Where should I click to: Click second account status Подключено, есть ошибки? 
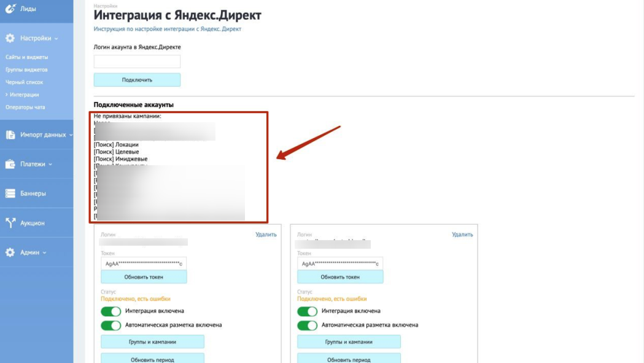[x=332, y=299]
